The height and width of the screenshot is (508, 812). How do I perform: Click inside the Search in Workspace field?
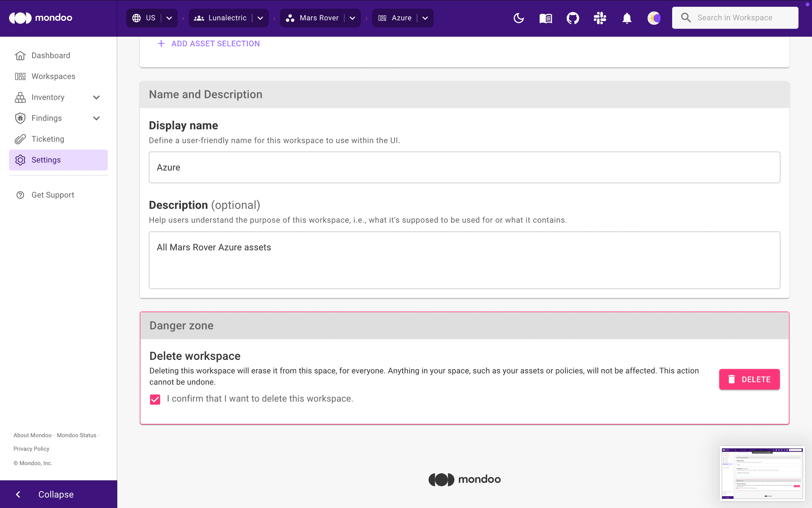(x=741, y=17)
